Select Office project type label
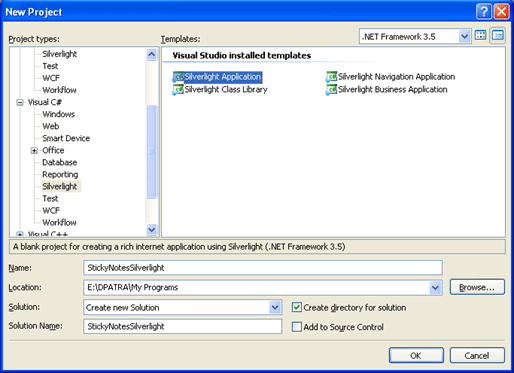The width and height of the screenshot is (514, 373). point(53,150)
